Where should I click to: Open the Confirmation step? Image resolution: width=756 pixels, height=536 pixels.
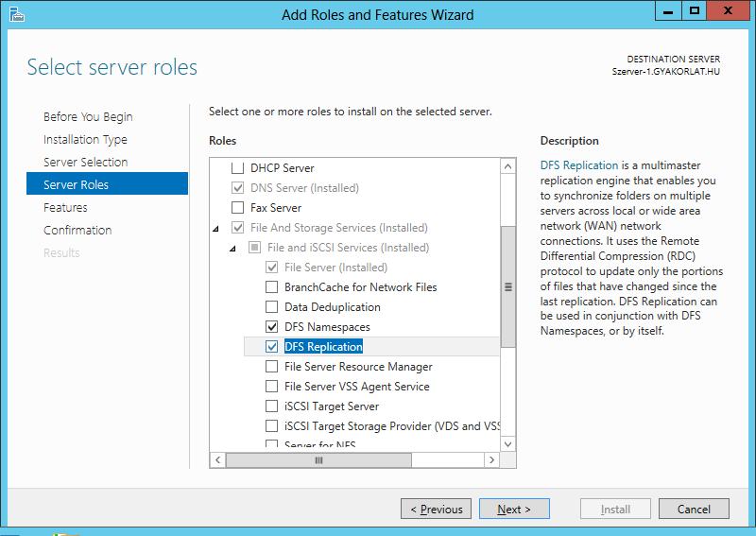pos(77,230)
